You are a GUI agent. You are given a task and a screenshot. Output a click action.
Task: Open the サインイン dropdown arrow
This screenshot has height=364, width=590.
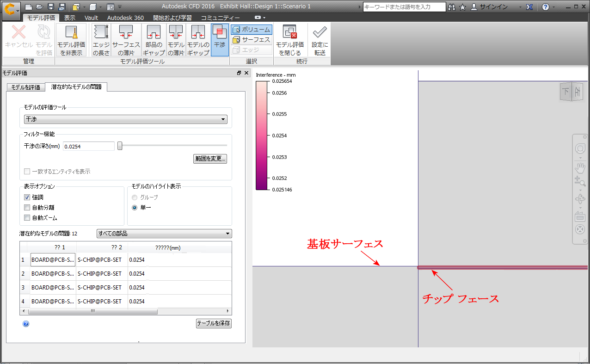pos(521,7)
